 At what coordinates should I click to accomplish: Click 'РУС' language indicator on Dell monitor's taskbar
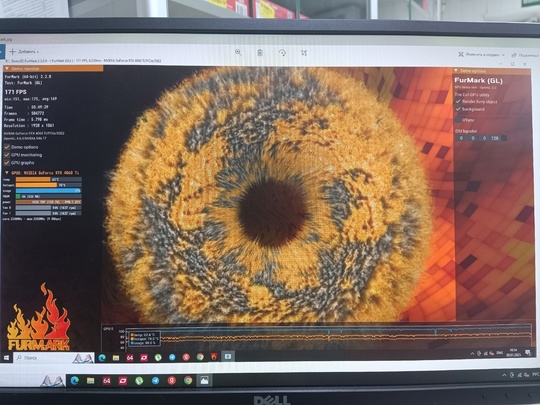pos(536,374)
